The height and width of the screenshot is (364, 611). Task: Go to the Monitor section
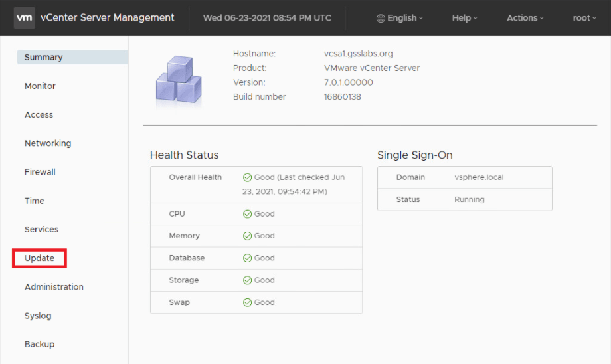point(40,86)
